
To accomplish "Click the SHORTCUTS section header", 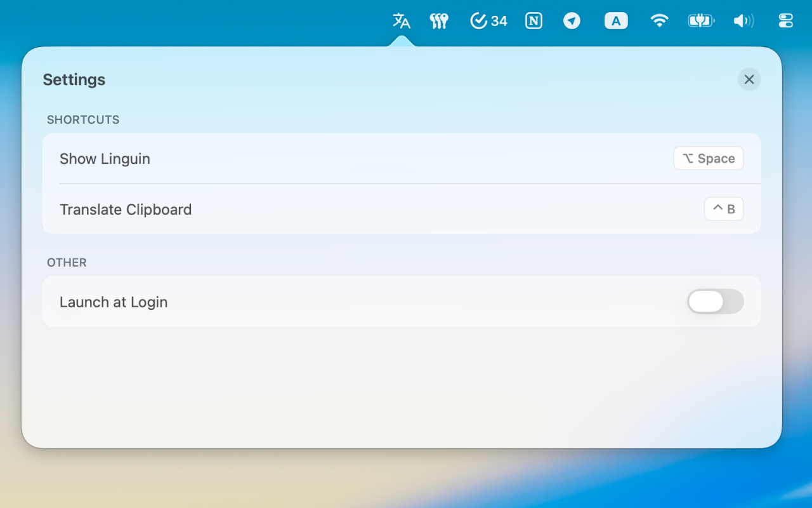I will coord(82,119).
